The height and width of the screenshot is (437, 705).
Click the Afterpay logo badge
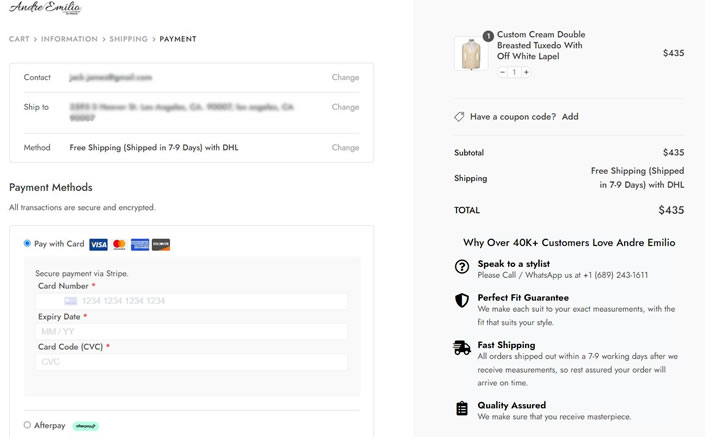pos(85,426)
